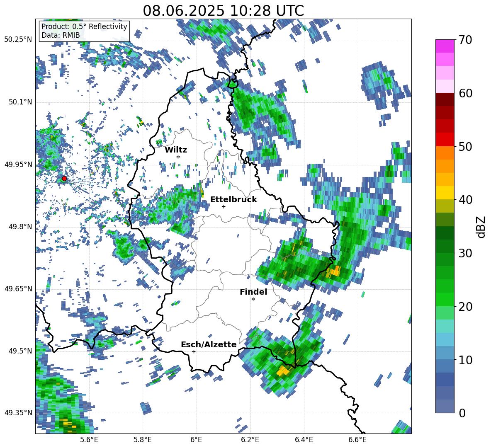Click the Findel station cross marker
491x448 pixels.
tap(253, 299)
